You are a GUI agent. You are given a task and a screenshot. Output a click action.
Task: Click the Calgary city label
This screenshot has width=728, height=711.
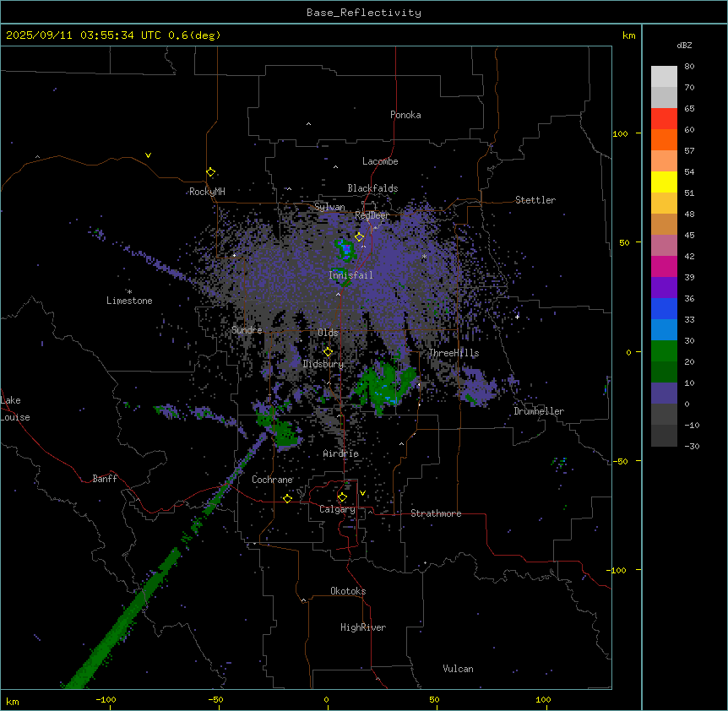[337, 509]
